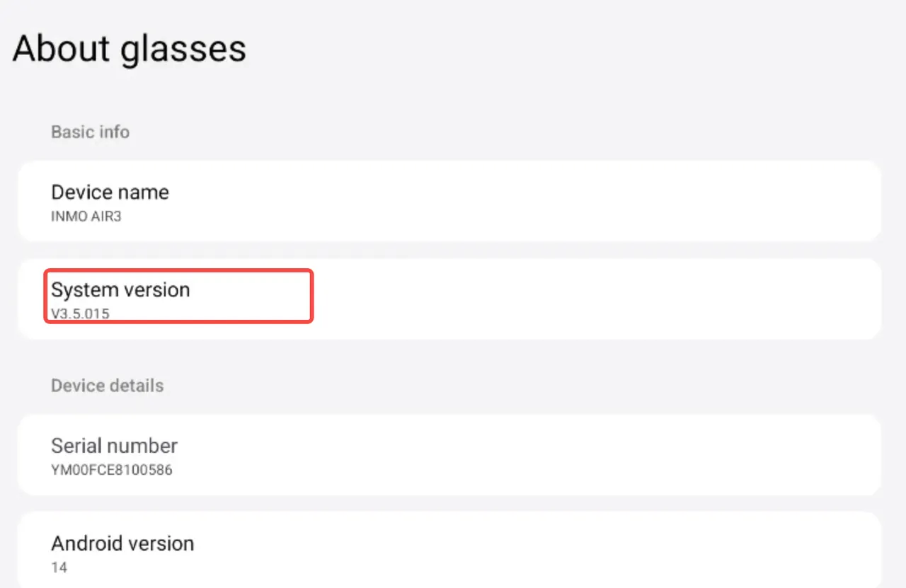Tap the INMO AIR3 device name value
Image resolution: width=906 pixels, height=588 pixels.
(86, 217)
